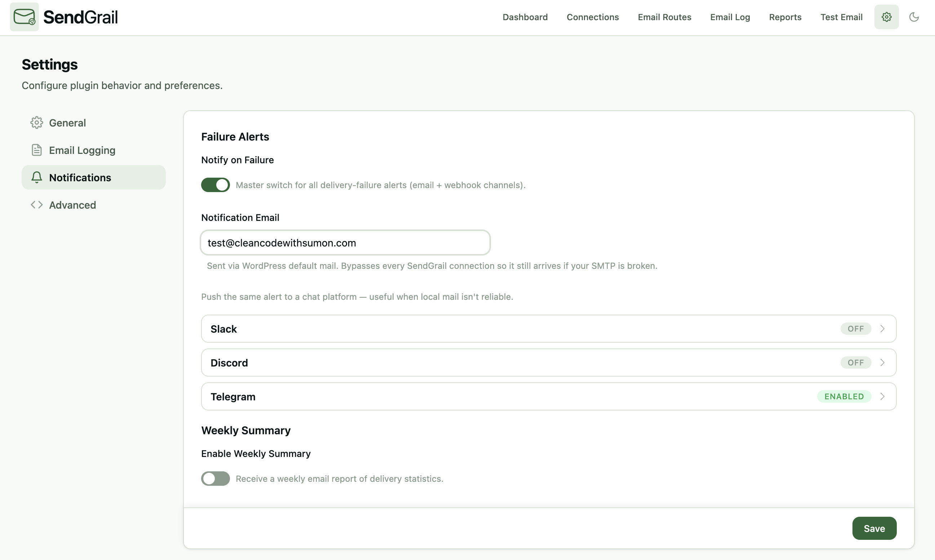
Task: Save the notification settings
Action: [x=874, y=528]
